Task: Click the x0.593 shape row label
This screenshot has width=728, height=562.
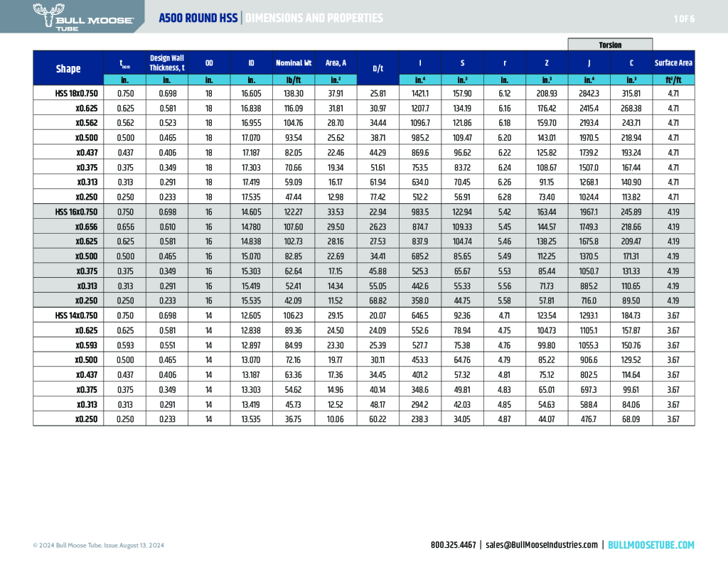Action: click(x=87, y=345)
